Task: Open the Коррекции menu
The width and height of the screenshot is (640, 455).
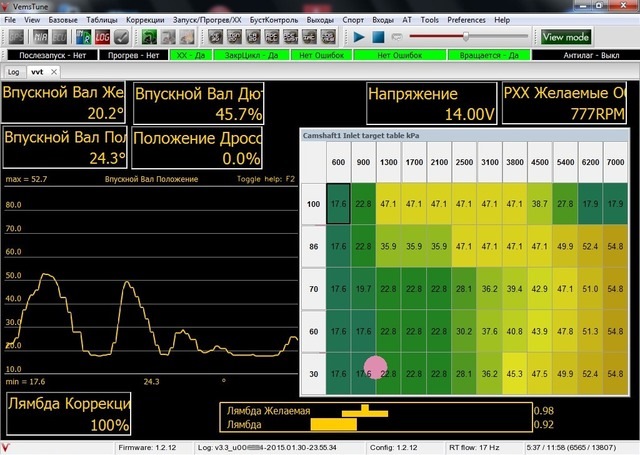Action: pos(145,20)
